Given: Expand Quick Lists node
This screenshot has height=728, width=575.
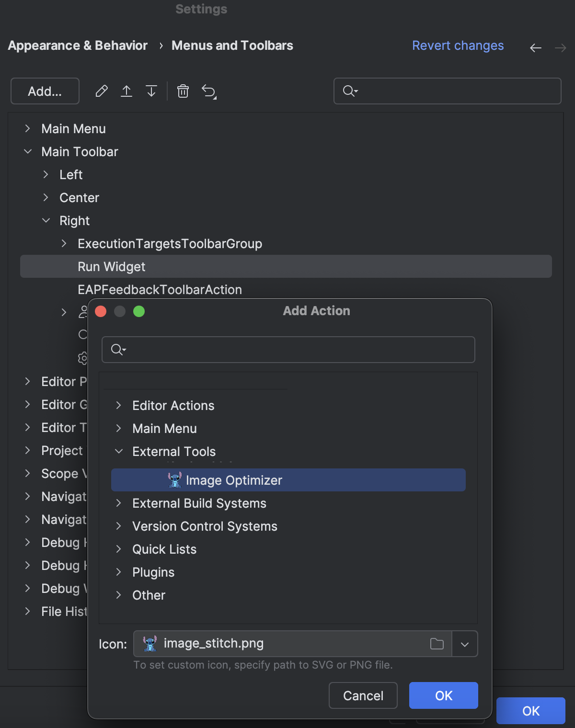Looking at the screenshot, I should coord(119,549).
